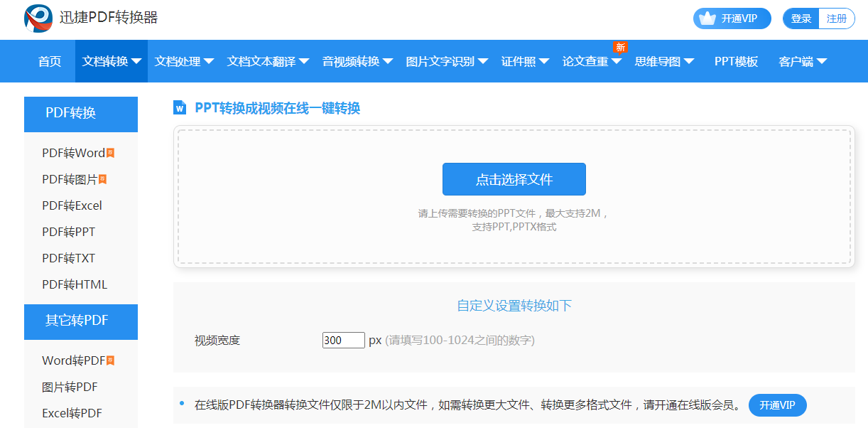Viewport: 868px width, 428px height.
Task: Click the 登录 button
Action: pos(801,18)
